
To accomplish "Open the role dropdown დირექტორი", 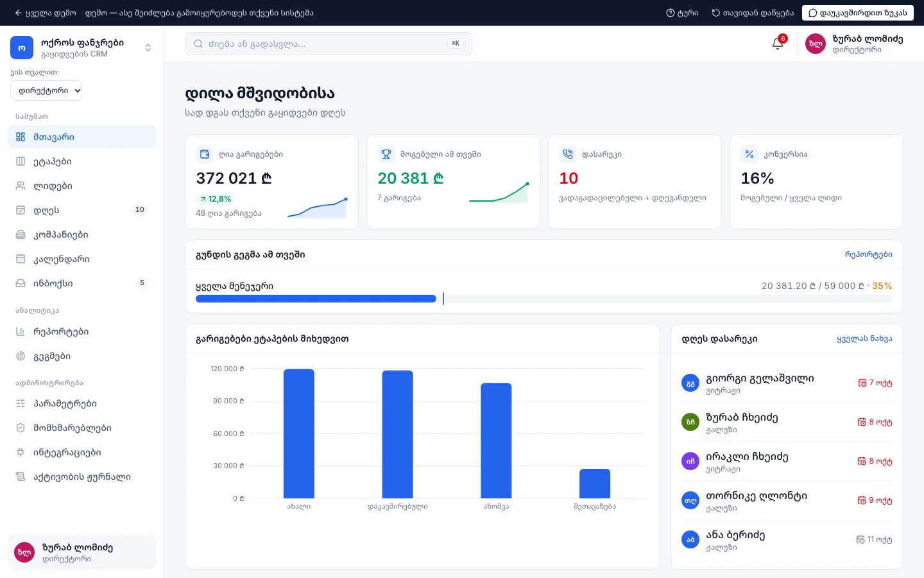I will coord(46,91).
